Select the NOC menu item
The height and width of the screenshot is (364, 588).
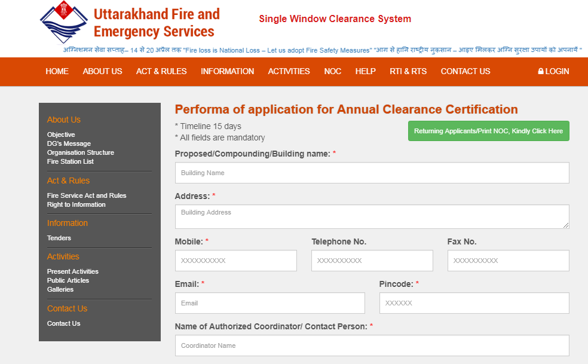[332, 71]
